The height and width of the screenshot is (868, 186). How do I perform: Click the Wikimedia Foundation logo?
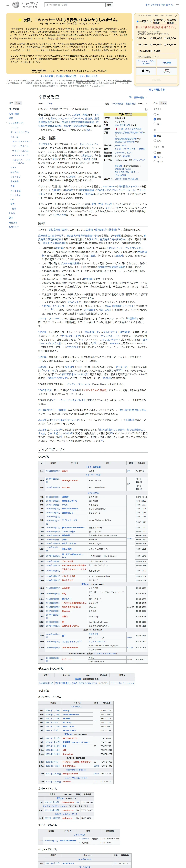point(39,71)
